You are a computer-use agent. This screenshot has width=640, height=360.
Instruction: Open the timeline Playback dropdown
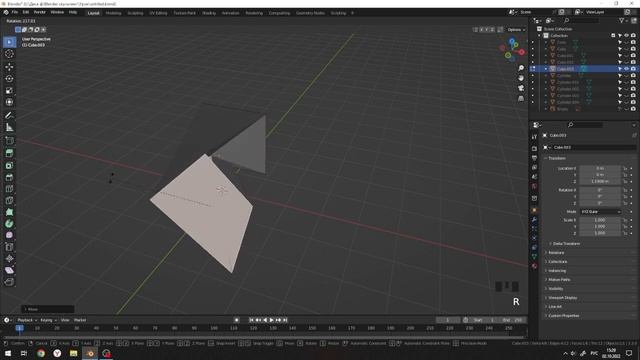27,320
